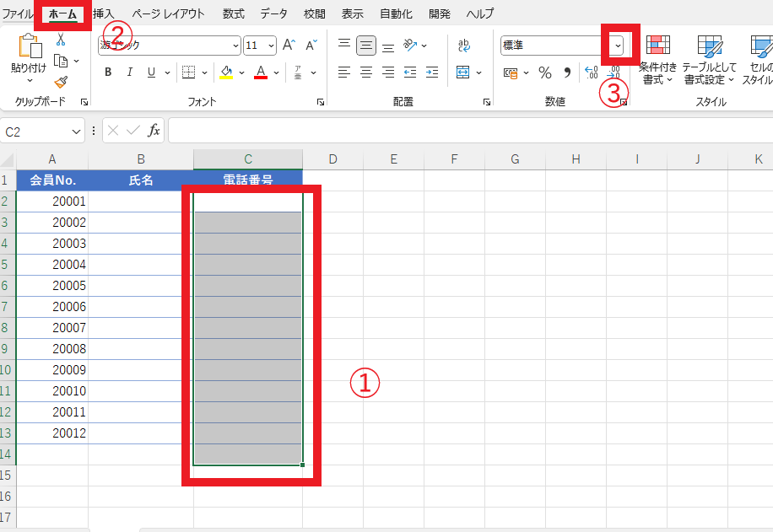This screenshot has height=532, width=773.
Task: Open Paste options arrow under 貼り付け
Action: coord(30,80)
